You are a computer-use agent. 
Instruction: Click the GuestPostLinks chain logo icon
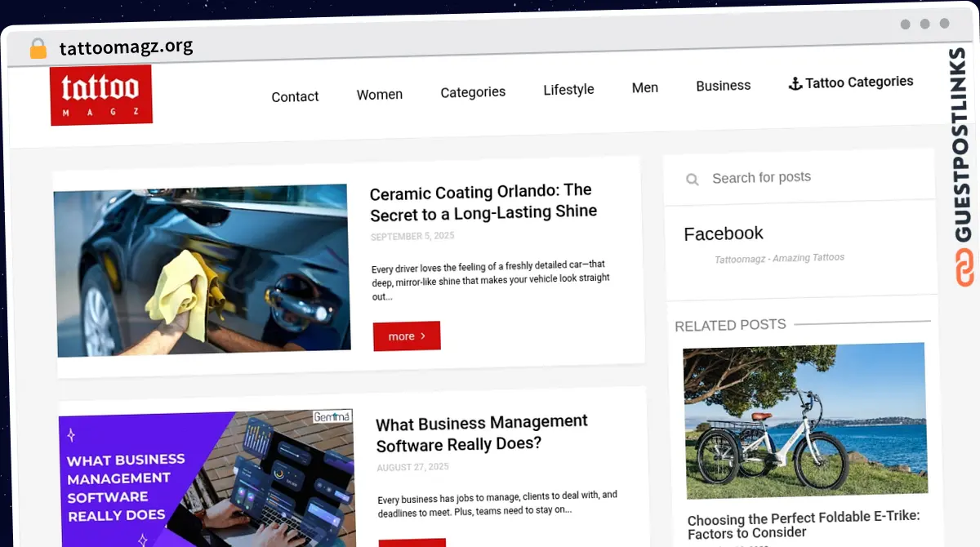click(964, 268)
